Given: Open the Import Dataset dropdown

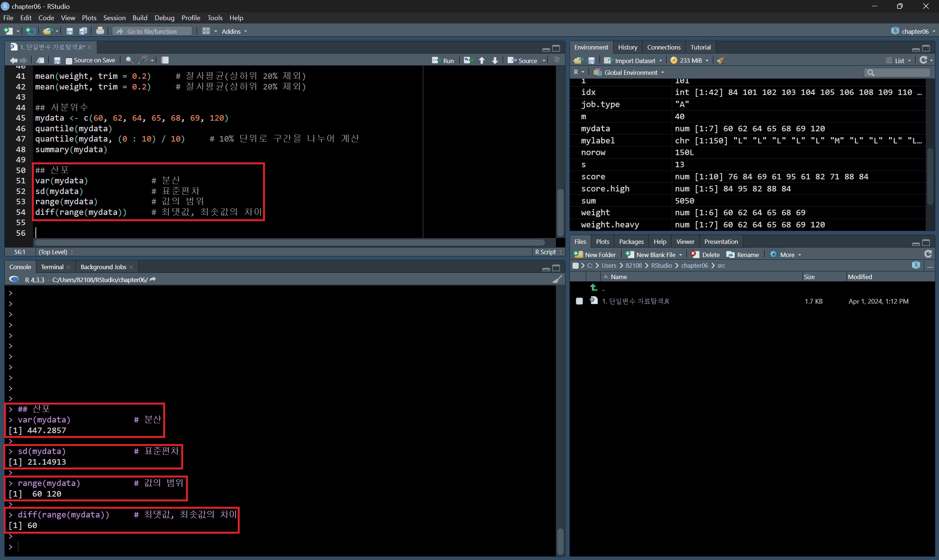Looking at the screenshot, I should pos(633,61).
